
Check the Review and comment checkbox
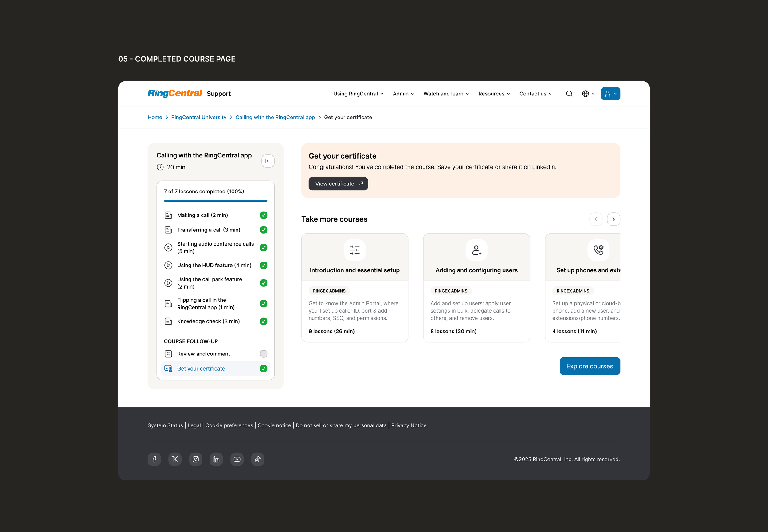tap(264, 354)
